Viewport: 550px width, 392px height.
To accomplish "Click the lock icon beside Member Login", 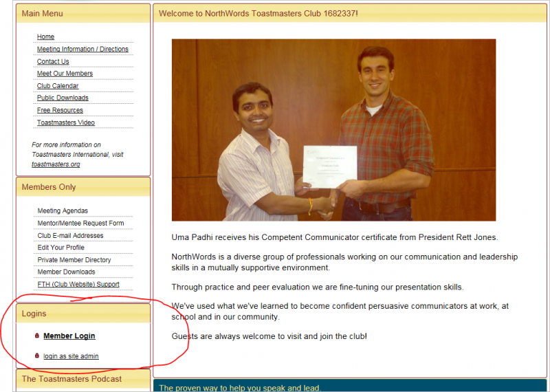I will click(x=37, y=336).
